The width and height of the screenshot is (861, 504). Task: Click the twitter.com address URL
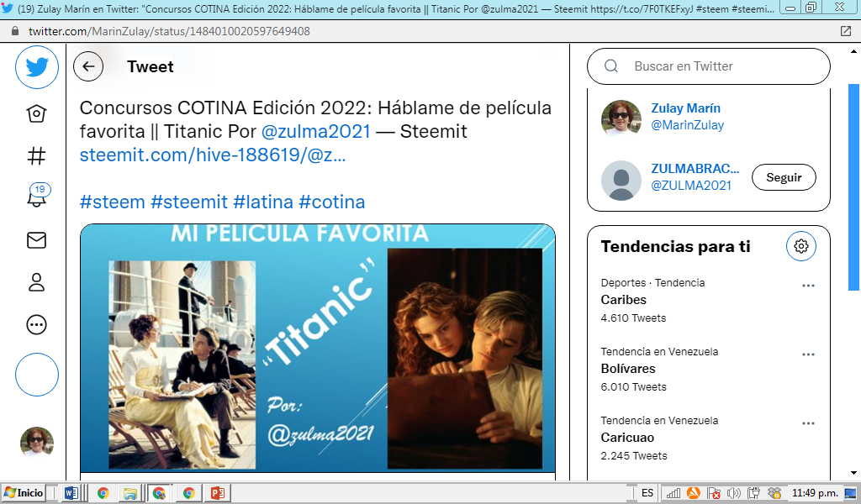[169, 31]
